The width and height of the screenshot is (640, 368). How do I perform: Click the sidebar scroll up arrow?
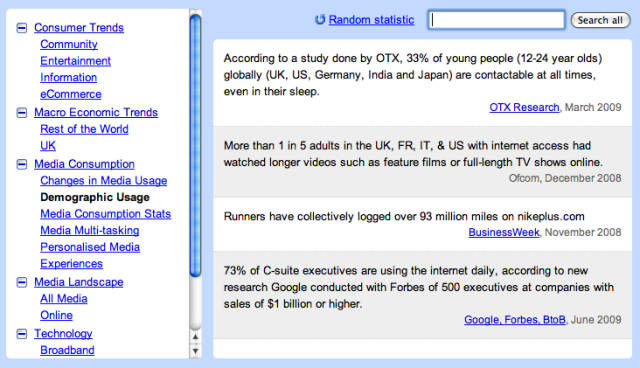tap(196, 337)
